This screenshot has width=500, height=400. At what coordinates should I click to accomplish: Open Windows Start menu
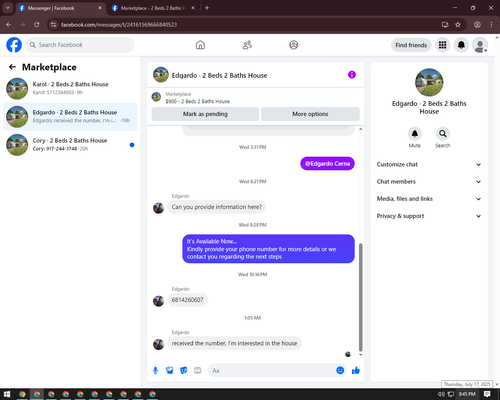pyautogui.click(x=7, y=394)
